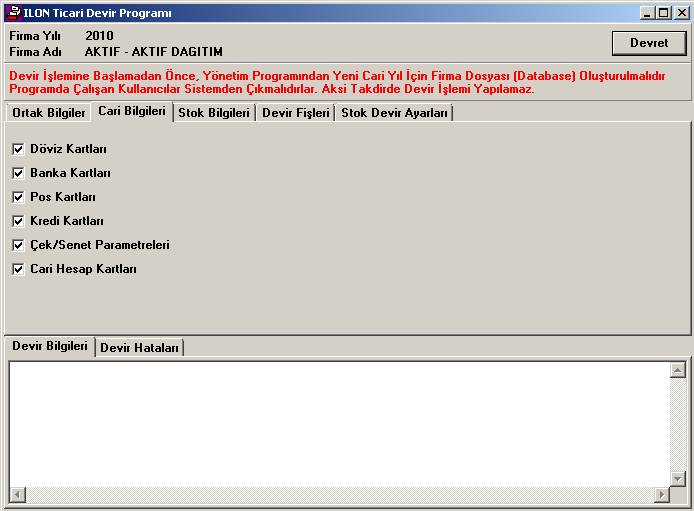Viewport: 694px width, 511px height.
Task: Toggle the Banka Kartları checkbox
Action: point(18,173)
